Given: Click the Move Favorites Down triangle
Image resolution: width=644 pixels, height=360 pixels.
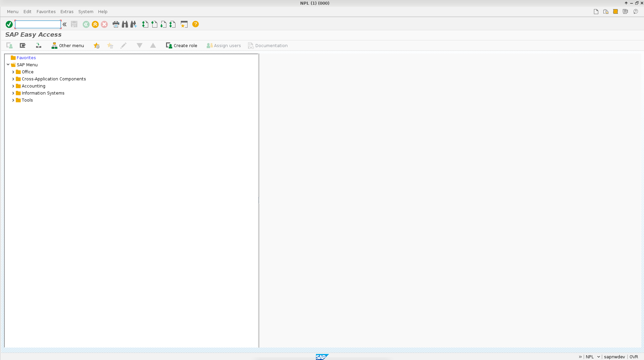Looking at the screenshot, I should point(139,45).
